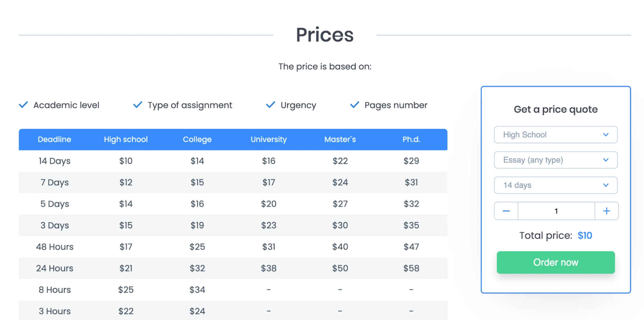Click the $10 total price value

coord(585,235)
